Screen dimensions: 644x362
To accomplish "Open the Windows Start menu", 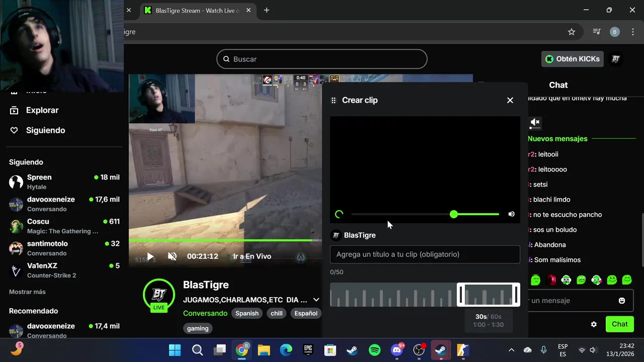I will 175,350.
